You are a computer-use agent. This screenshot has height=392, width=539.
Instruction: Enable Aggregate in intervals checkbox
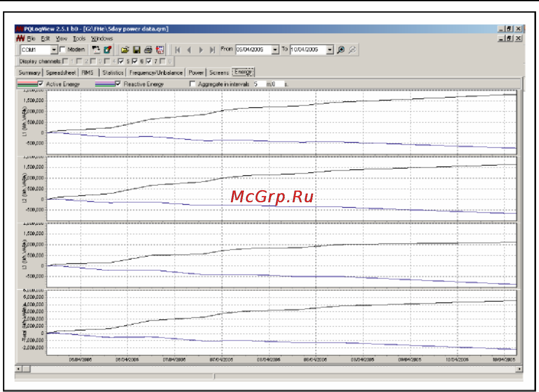(x=193, y=84)
